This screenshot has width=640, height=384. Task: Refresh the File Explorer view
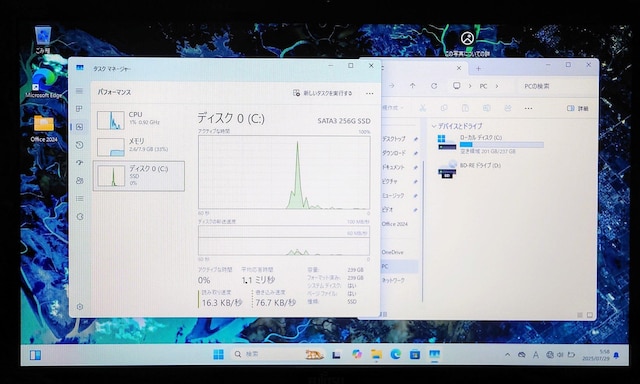click(x=434, y=86)
